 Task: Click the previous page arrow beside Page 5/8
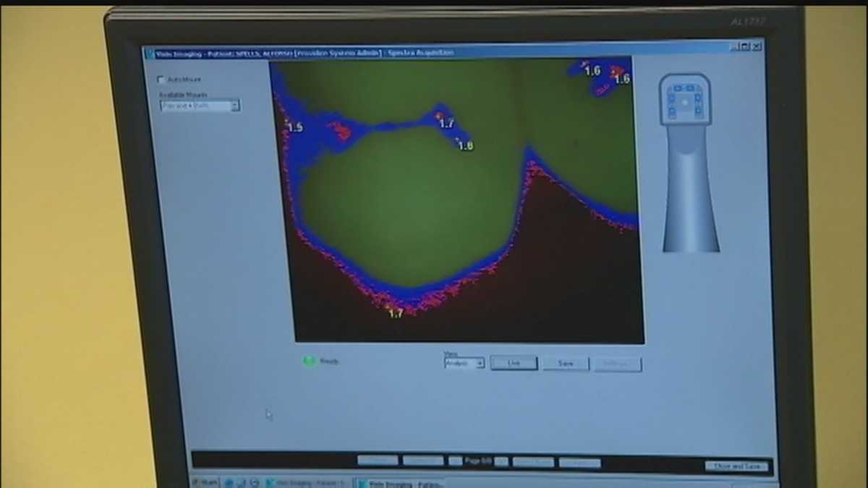454,460
